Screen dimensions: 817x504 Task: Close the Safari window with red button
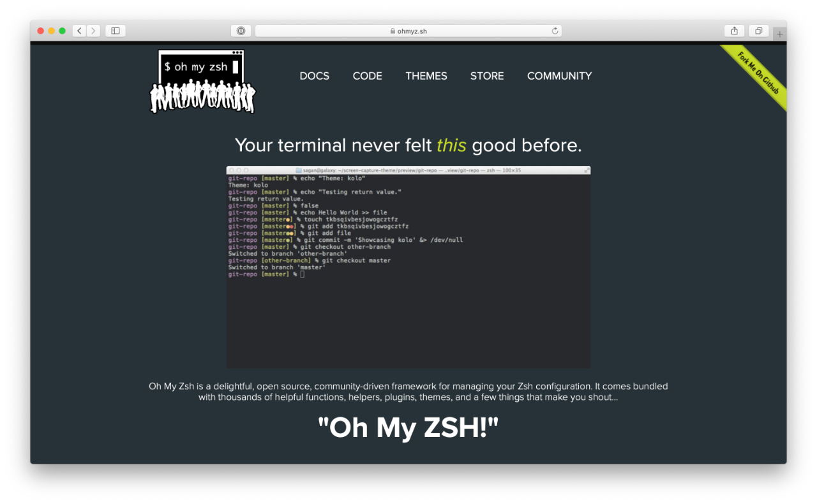[41, 31]
